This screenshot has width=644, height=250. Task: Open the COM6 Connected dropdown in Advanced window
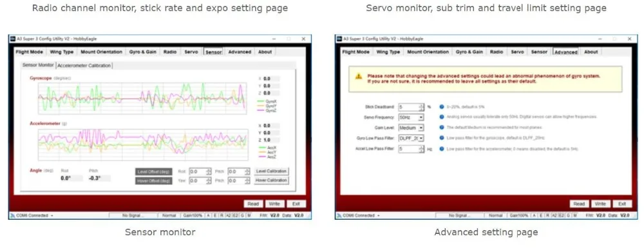379,215
